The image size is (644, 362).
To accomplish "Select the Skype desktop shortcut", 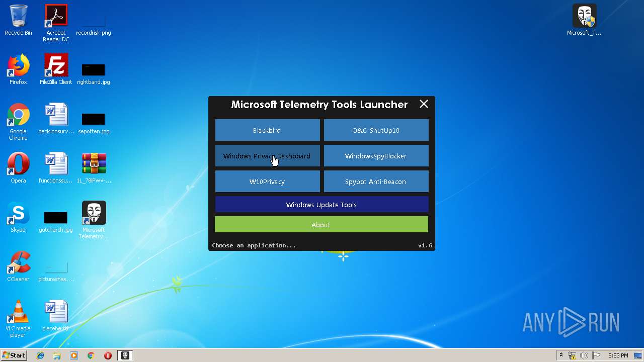I will (18, 217).
